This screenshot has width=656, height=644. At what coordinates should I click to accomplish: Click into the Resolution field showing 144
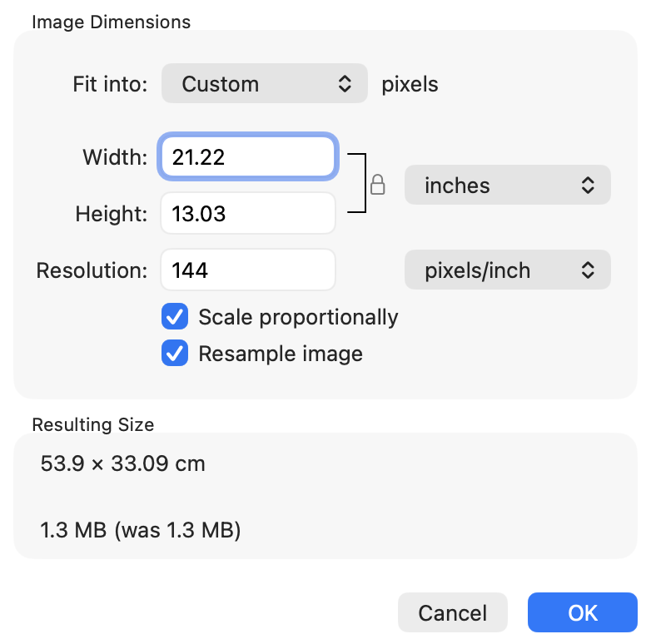248,270
